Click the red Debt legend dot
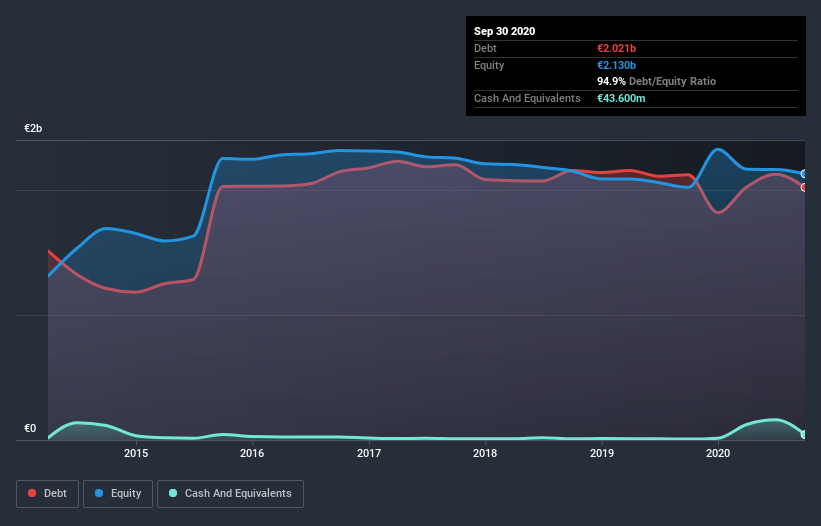 32,493
